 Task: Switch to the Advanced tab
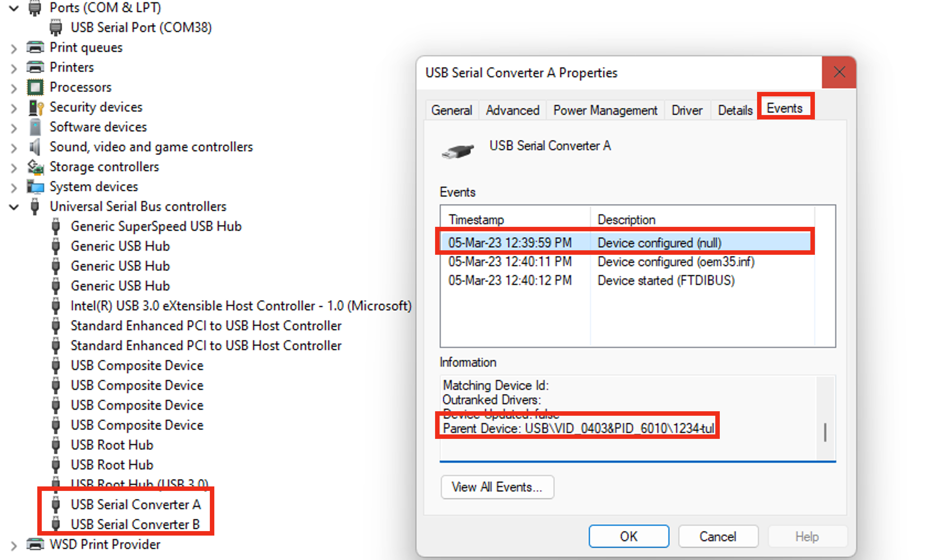512,110
